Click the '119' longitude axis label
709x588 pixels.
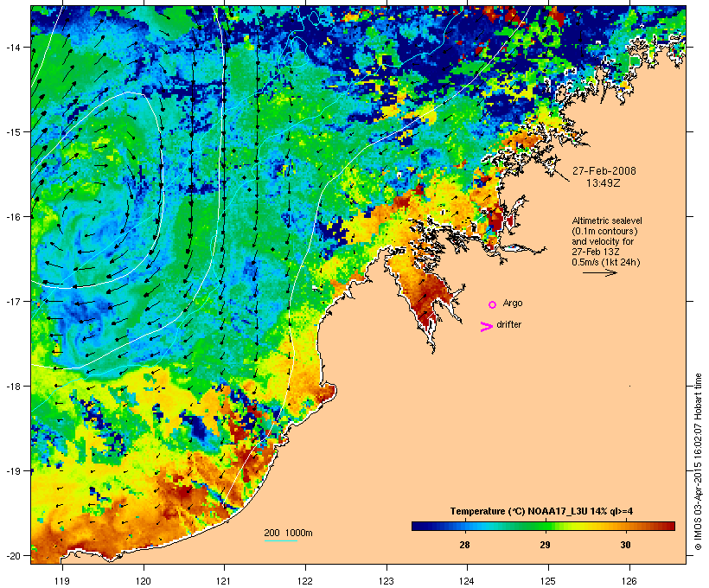click(x=62, y=581)
